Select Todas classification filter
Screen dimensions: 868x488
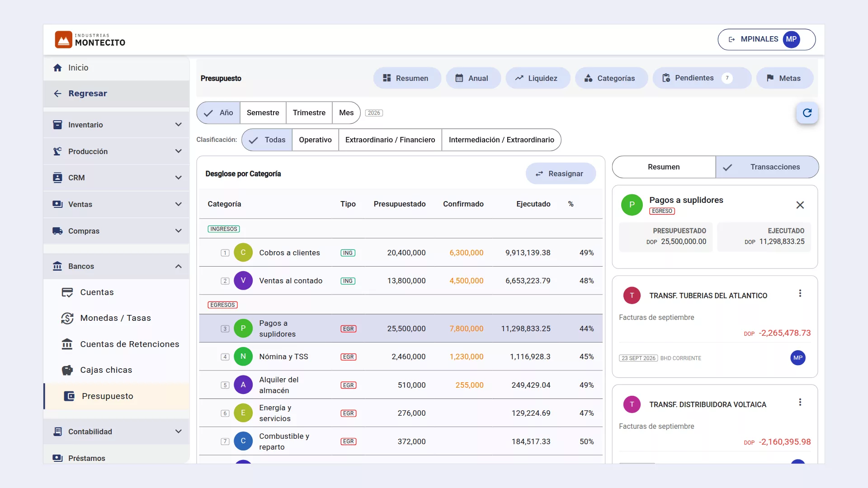click(267, 140)
